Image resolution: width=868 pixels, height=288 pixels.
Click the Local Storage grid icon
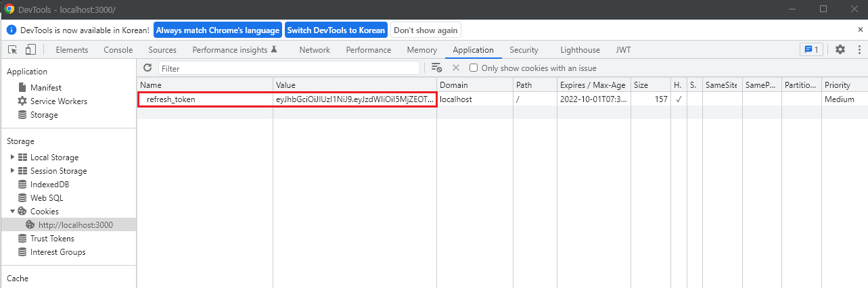click(23, 158)
